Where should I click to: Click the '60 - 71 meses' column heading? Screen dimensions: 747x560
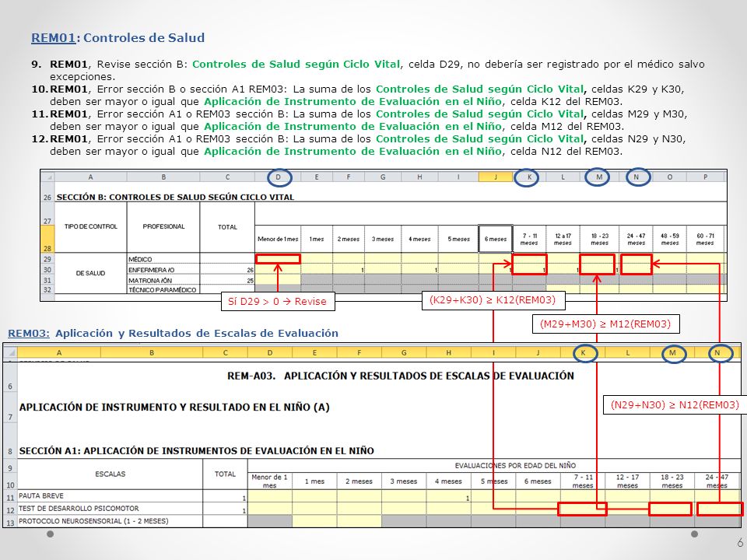[705, 239]
